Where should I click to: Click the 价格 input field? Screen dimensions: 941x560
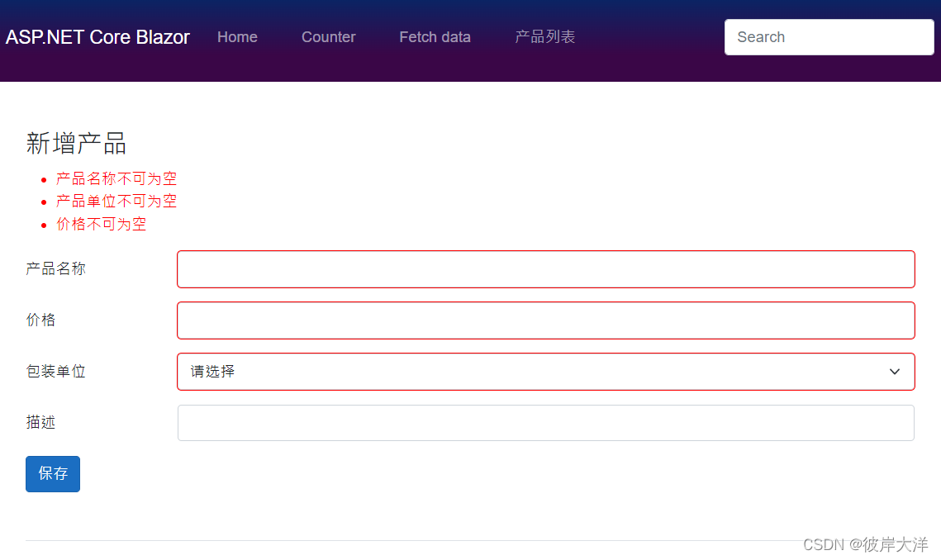tap(545, 320)
